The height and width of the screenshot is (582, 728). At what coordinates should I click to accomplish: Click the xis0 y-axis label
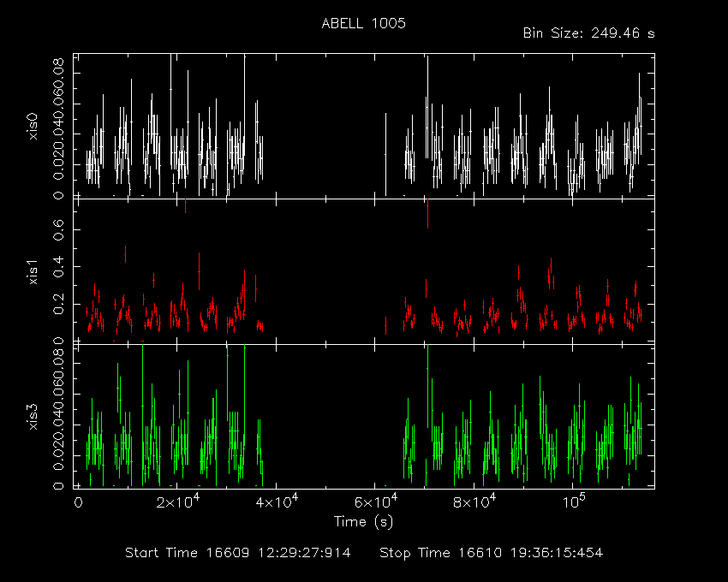tap(33, 126)
